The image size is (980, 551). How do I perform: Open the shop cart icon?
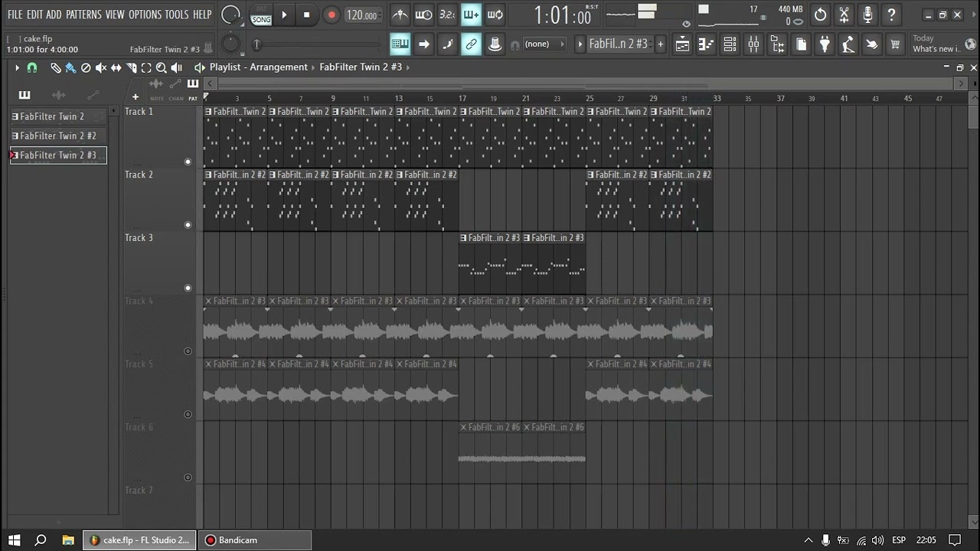coord(895,44)
